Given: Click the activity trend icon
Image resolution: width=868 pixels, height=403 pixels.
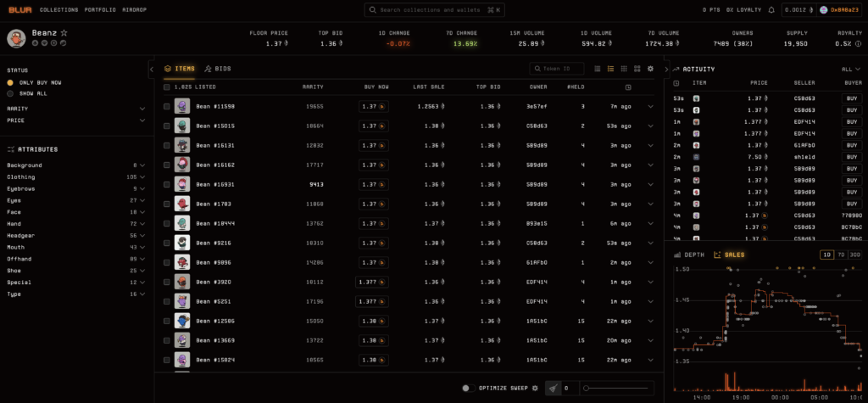Looking at the screenshot, I should [676, 70].
